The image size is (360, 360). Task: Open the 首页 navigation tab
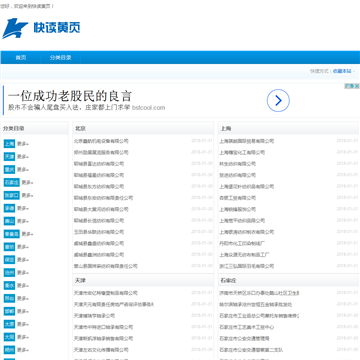(21, 57)
